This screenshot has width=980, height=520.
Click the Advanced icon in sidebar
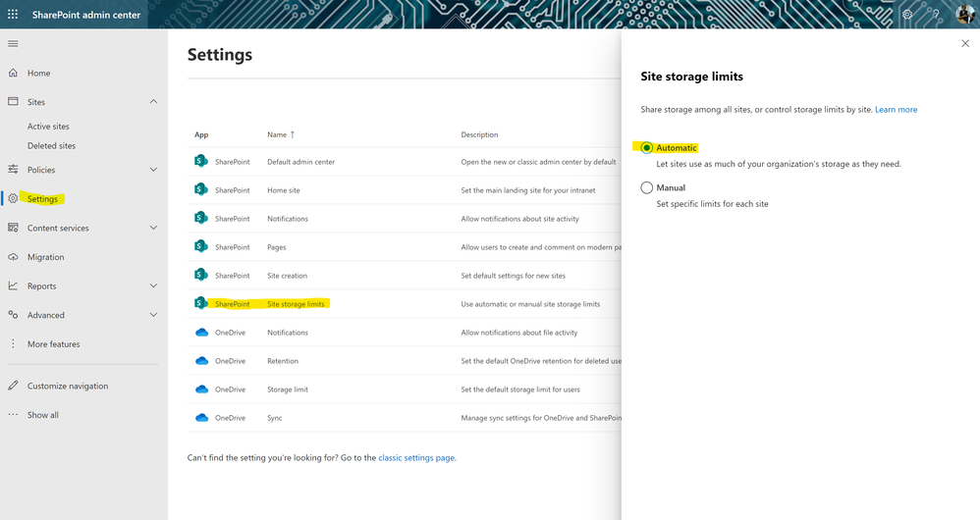click(13, 315)
